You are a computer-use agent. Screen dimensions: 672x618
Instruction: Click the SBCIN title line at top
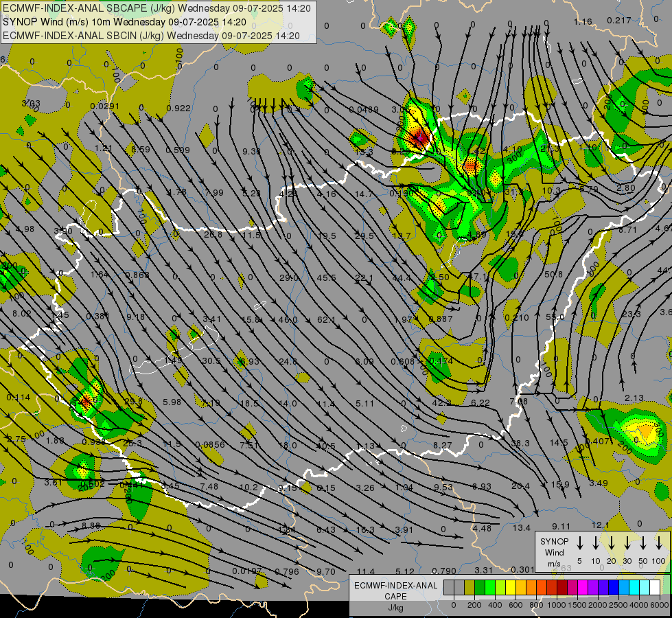(x=151, y=36)
